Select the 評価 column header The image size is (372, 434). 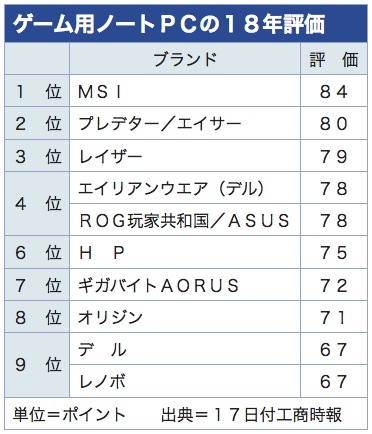(x=334, y=59)
